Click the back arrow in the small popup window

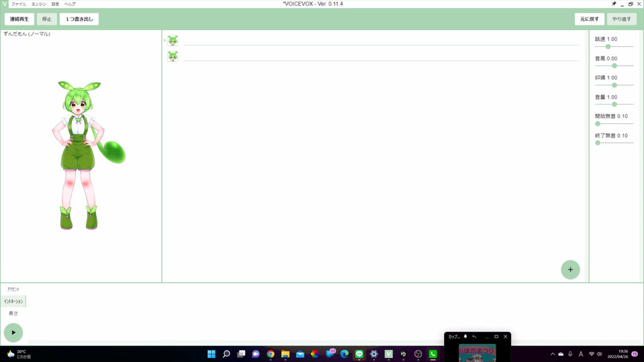click(474, 337)
